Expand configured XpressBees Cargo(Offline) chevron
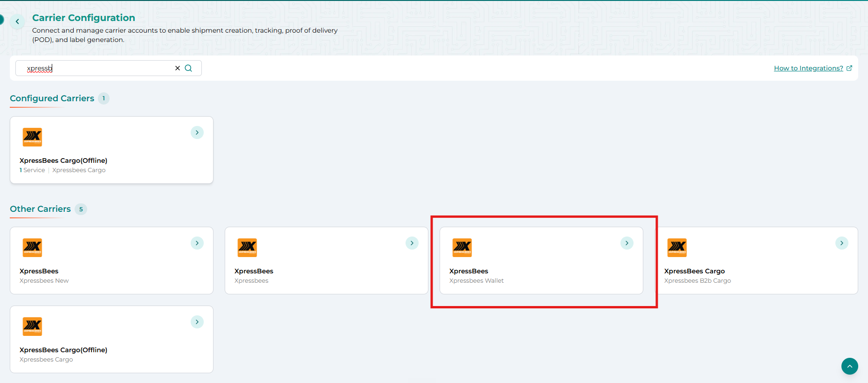The image size is (868, 383). click(197, 132)
